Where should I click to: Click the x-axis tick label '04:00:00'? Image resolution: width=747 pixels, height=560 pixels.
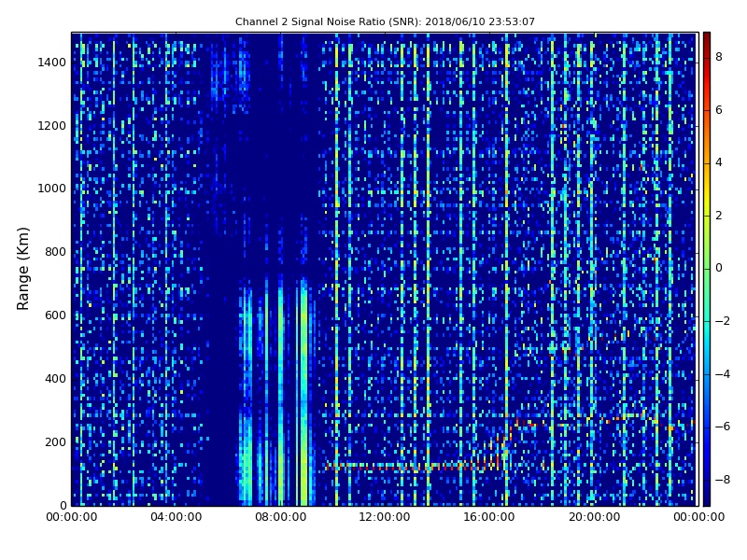click(176, 517)
